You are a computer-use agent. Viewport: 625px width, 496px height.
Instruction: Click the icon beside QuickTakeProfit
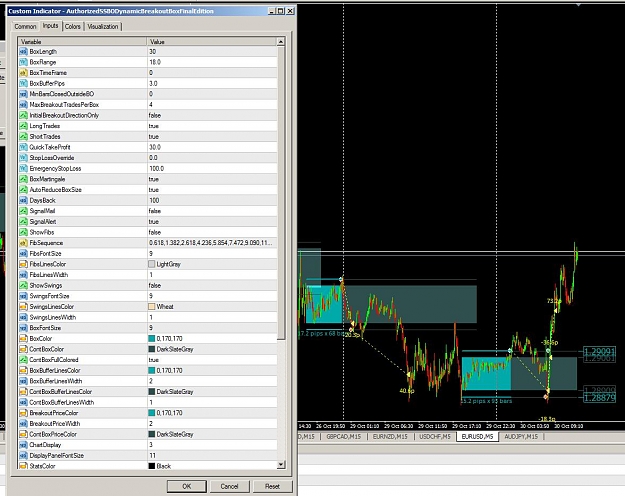click(x=24, y=147)
